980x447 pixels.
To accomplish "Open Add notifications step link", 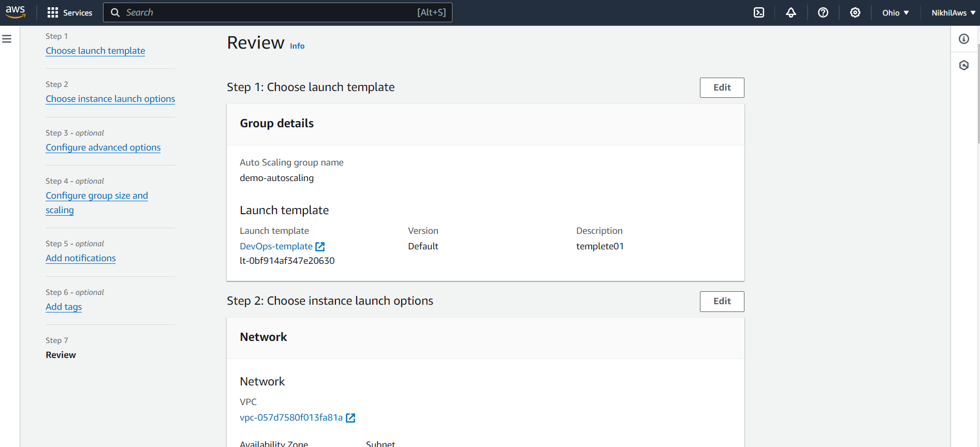I will coord(81,258).
